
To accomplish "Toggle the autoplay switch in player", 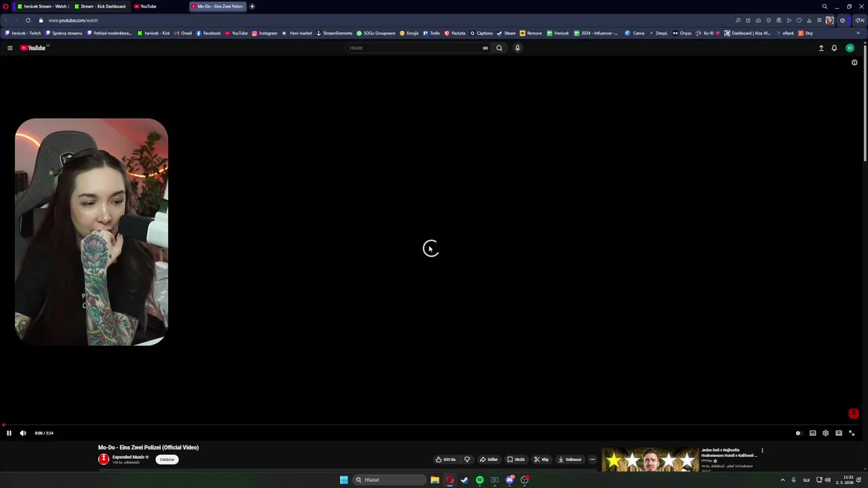I will [x=798, y=433].
